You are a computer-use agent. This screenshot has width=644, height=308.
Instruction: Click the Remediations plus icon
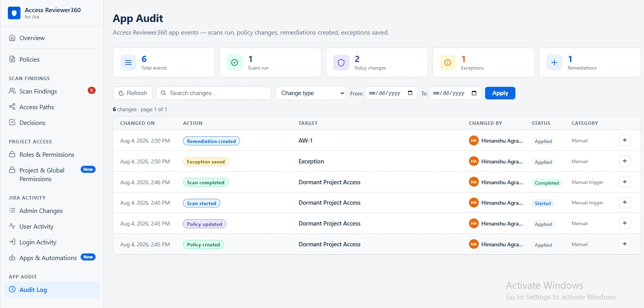pyautogui.click(x=554, y=62)
